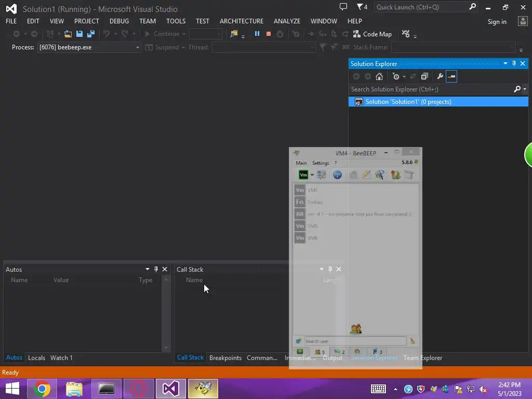The image size is (532, 399).
Task: Click BeeBEEP trash bin toolbar icon
Action: coord(409,175)
